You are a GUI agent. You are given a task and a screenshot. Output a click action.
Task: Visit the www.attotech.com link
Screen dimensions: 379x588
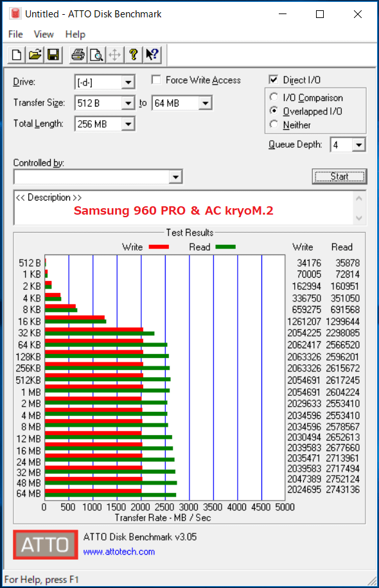point(119,551)
